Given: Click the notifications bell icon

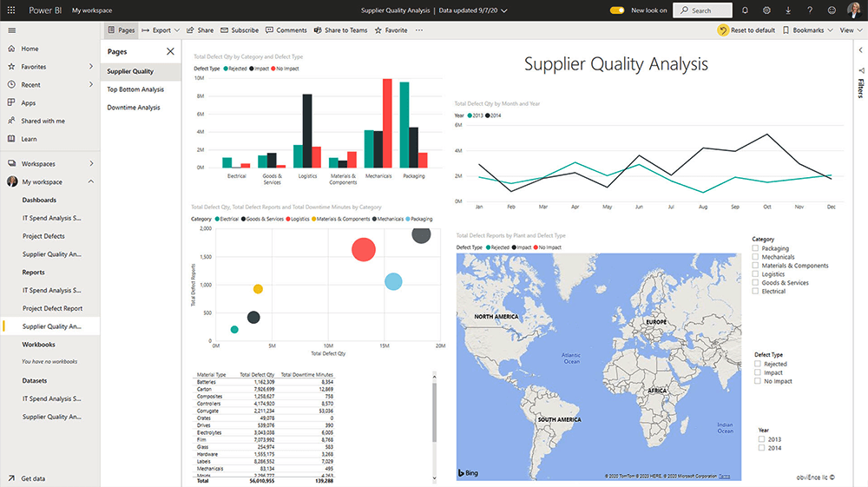Looking at the screenshot, I should point(745,10).
